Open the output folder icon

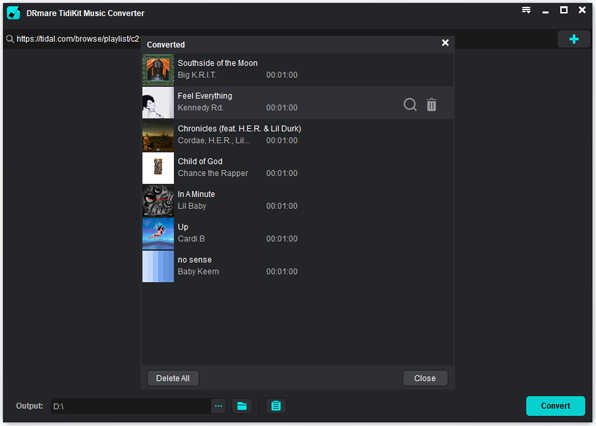(242, 406)
